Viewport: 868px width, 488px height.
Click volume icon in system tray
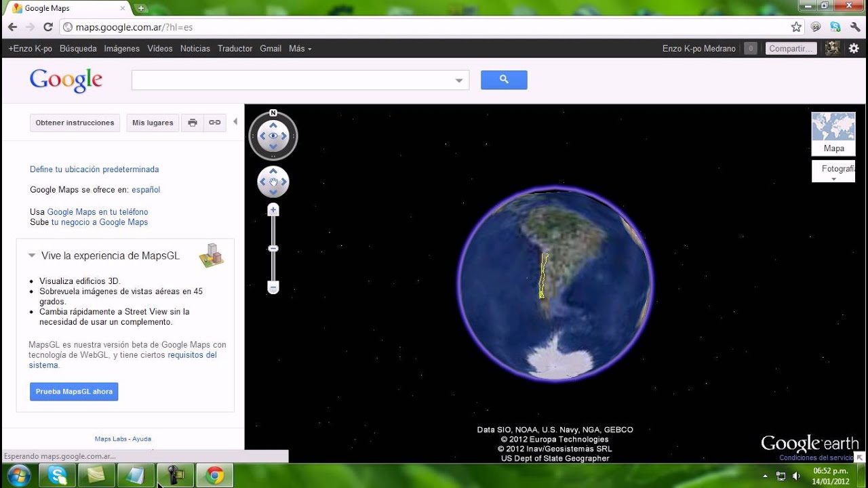(796, 476)
